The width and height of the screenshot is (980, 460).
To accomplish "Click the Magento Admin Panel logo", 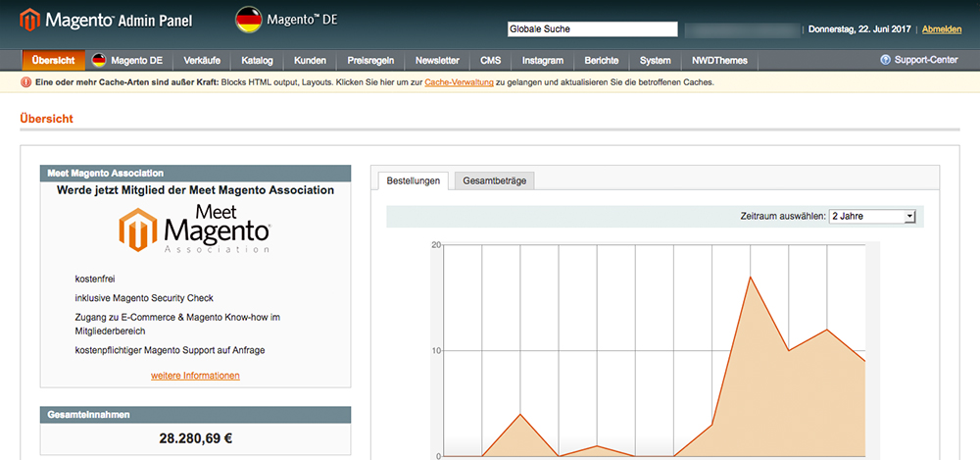I will click(106, 20).
